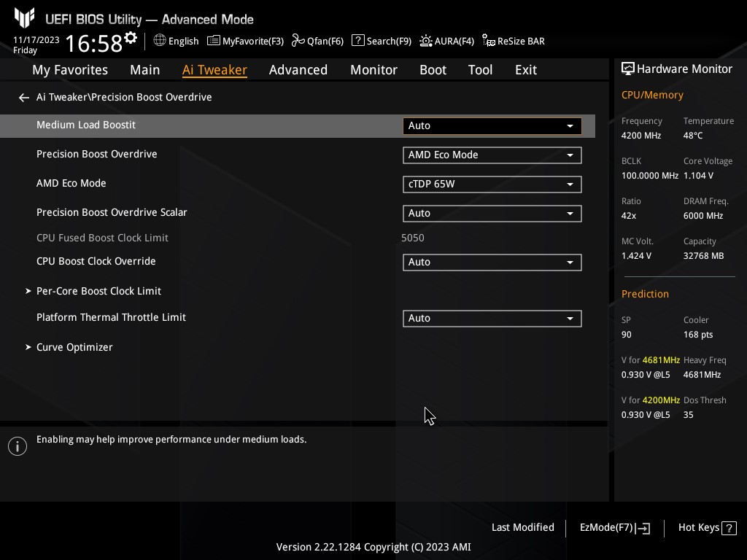Click the 42x ratio value
This screenshot has height=560, width=747.
(x=628, y=216)
